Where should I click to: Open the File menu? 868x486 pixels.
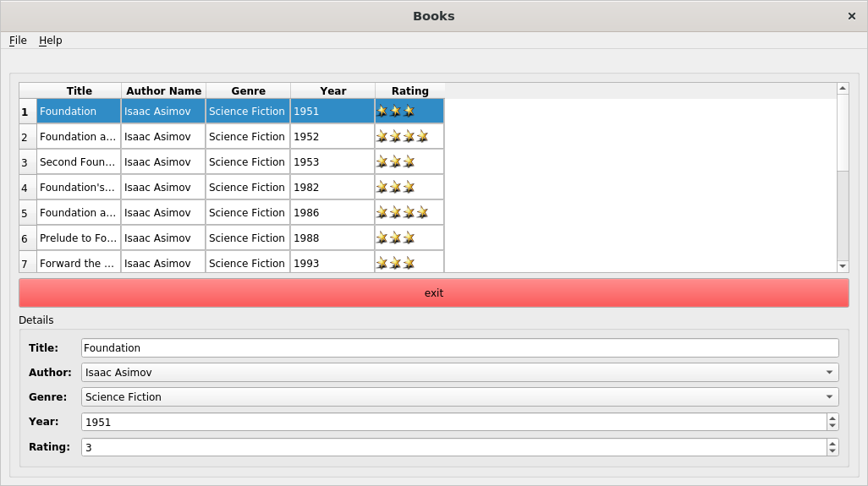(x=18, y=41)
